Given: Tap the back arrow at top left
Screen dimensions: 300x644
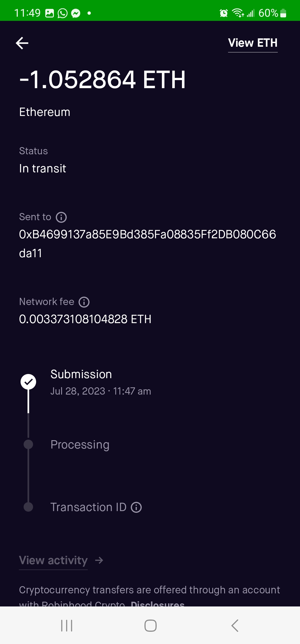Looking at the screenshot, I should click(22, 43).
